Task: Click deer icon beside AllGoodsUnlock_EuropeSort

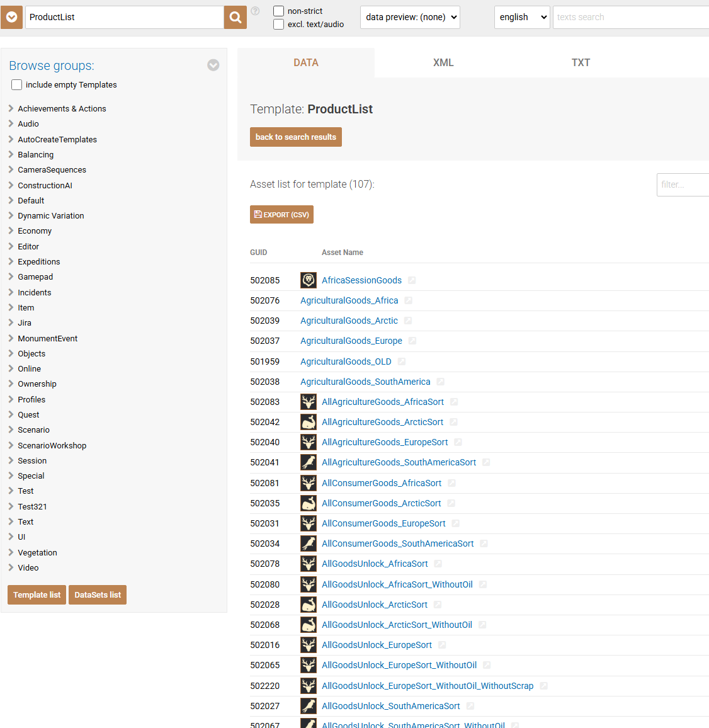Action: pyautogui.click(x=309, y=645)
